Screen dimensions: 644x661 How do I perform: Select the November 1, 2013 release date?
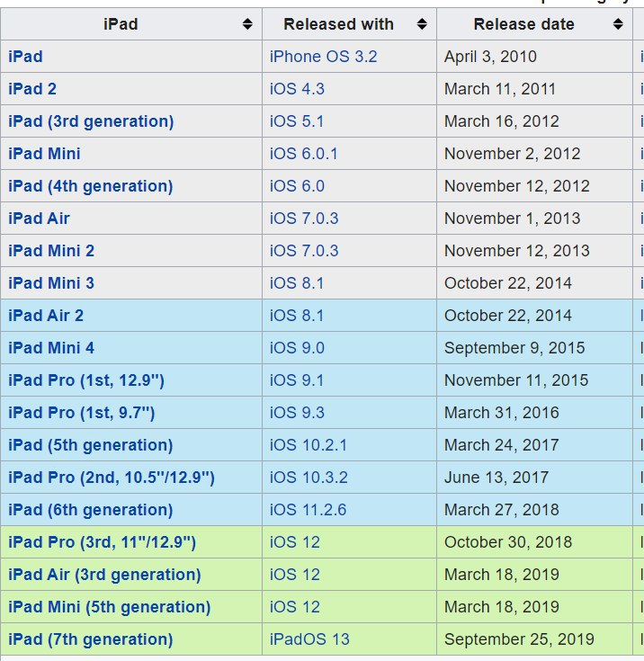513,219
